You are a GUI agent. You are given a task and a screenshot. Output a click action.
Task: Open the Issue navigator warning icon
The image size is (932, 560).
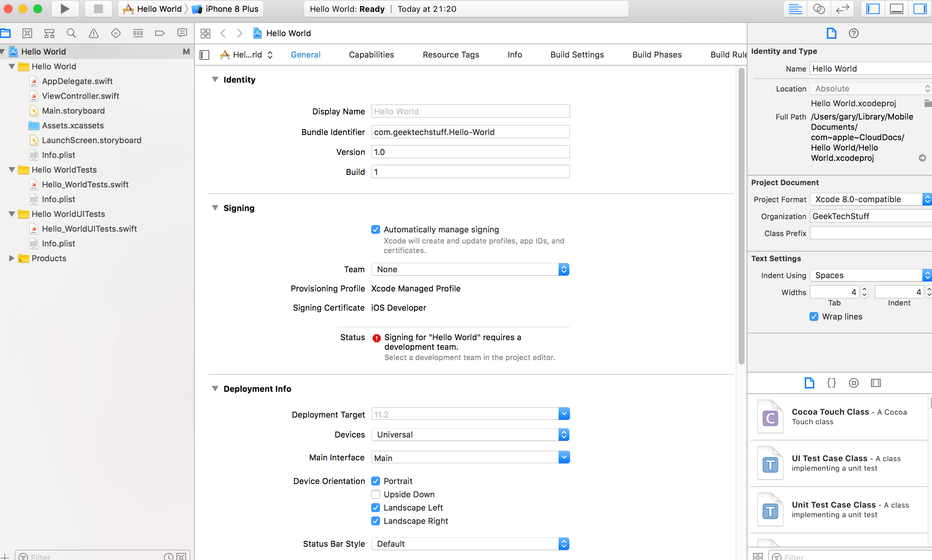pos(93,33)
